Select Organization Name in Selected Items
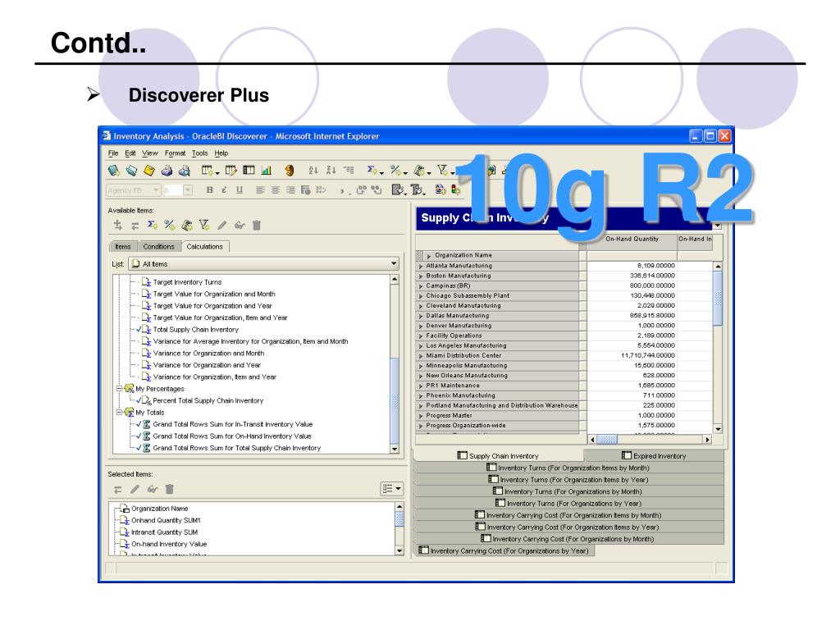 coord(159,509)
